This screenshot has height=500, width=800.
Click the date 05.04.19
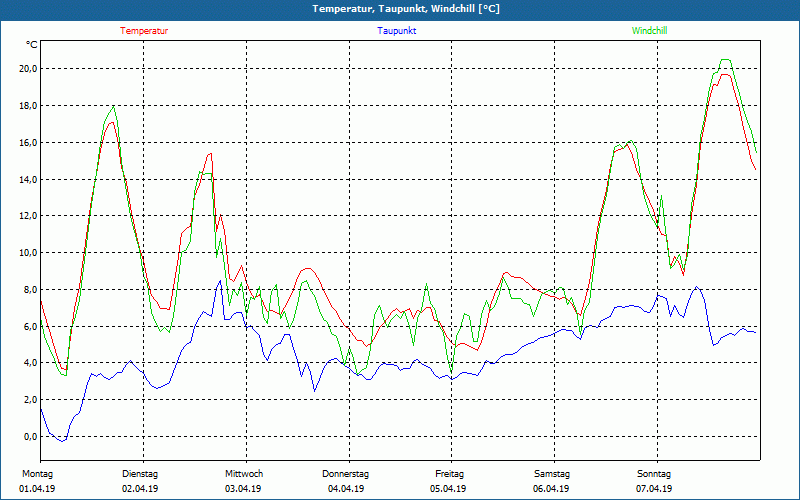pos(448,489)
